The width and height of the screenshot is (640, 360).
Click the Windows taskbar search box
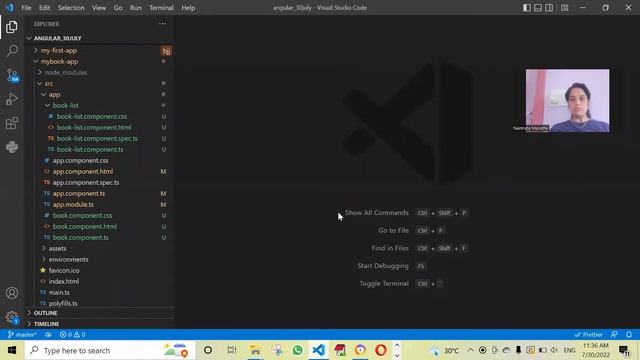[109, 350]
